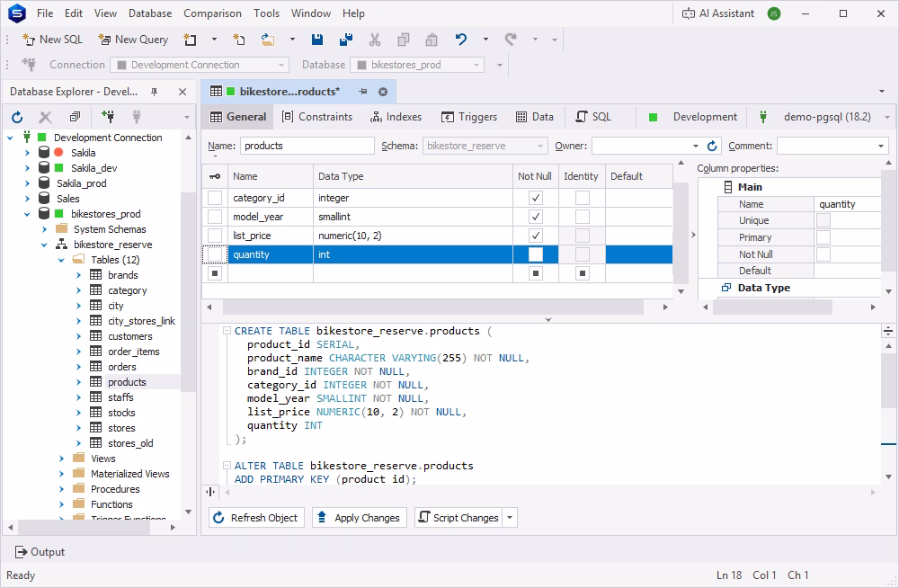This screenshot has height=588, width=899.
Task: Check the Primary column property
Action: tap(823, 237)
